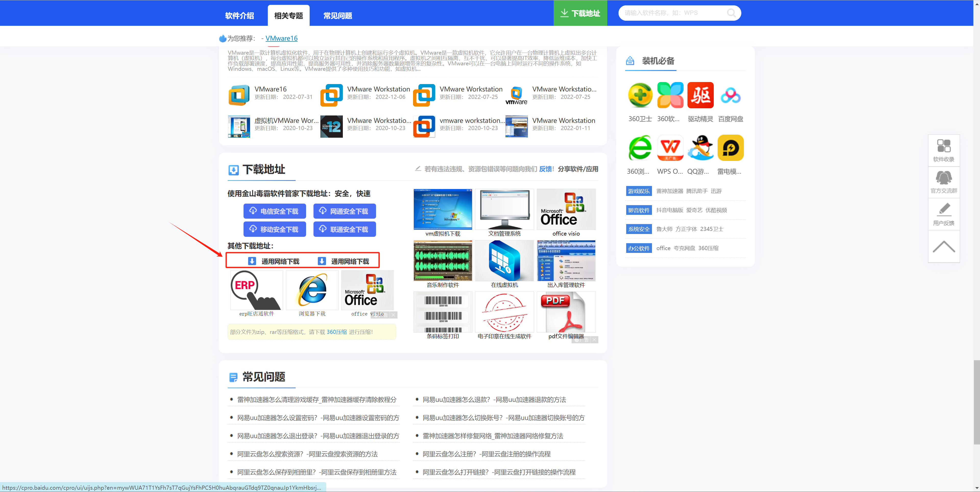
Task: Open FAQ 阿里云盘怎么注册
Action: click(x=487, y=454)
